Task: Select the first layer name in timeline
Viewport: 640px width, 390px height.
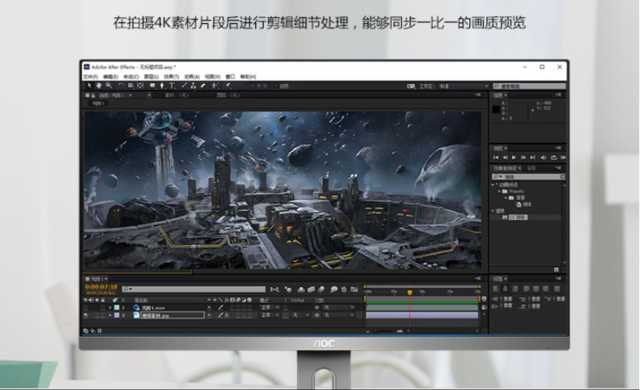Action: (x=153, y=308)
